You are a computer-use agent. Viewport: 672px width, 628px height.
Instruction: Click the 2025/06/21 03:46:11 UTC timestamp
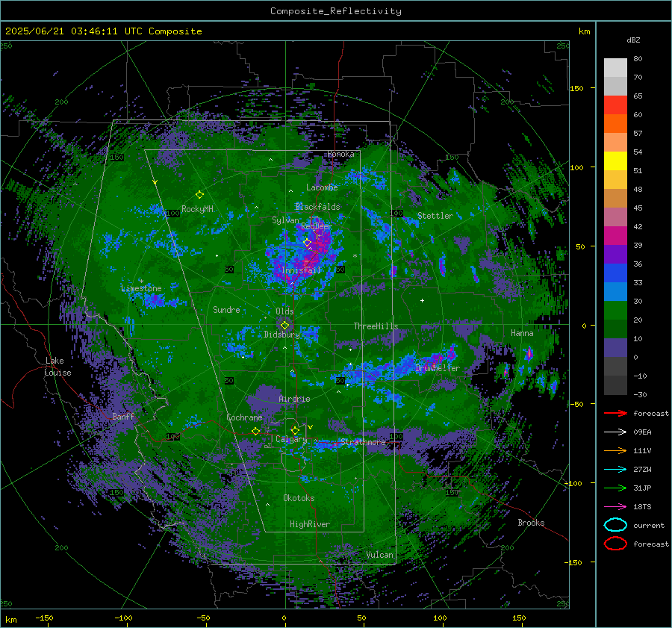click(x=103, y=31)
